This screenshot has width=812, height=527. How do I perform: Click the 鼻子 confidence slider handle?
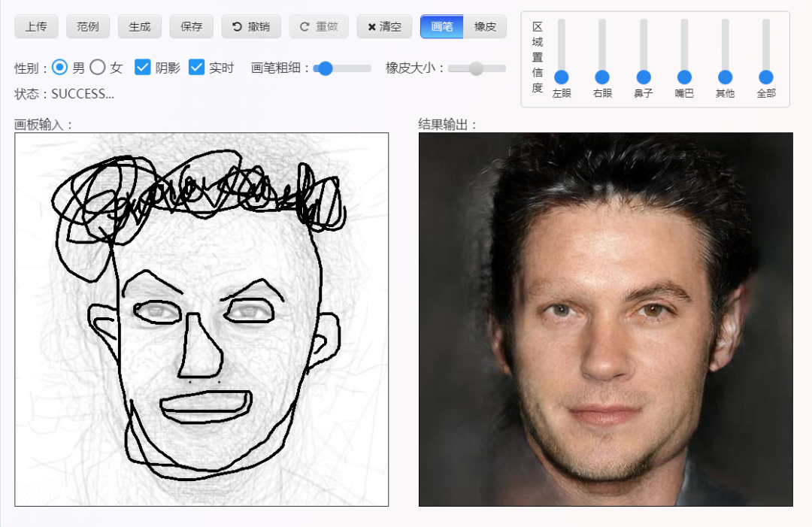[x=643, y=77]
